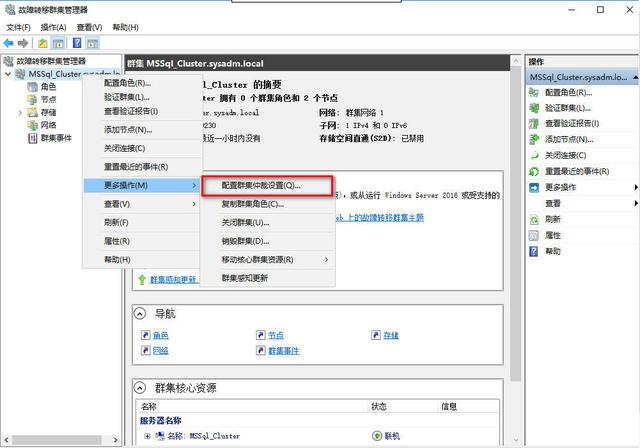Expand the 存储 tree node
Viewport: 640px width, 448px height.
click(x=19, y=113)
